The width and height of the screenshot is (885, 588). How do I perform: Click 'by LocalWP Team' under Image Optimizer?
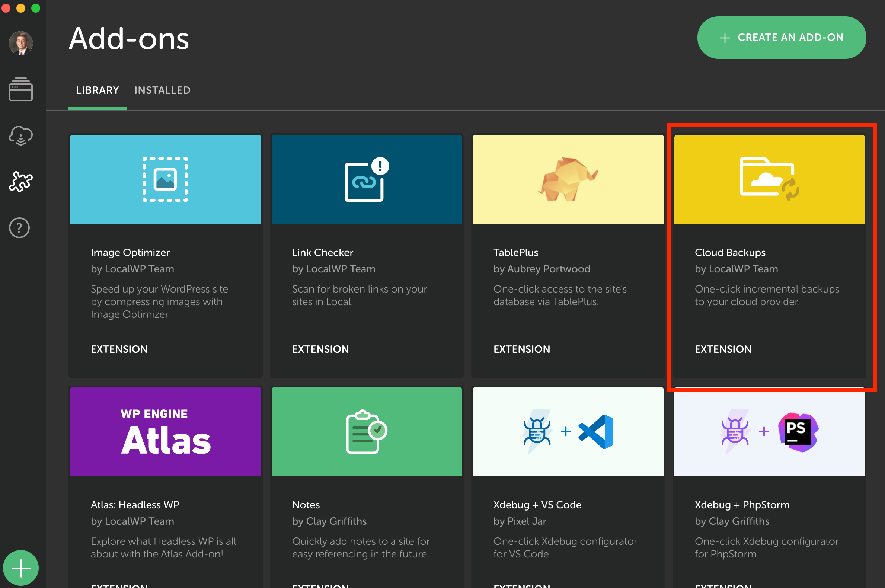pos(132,269)
